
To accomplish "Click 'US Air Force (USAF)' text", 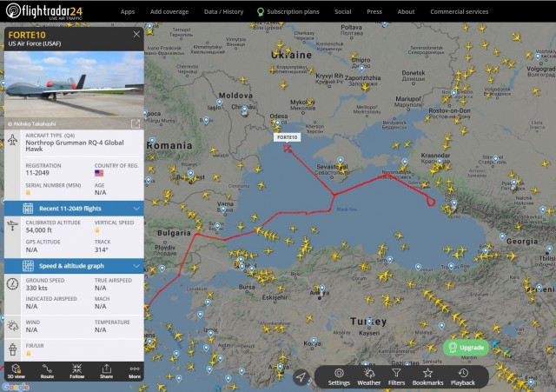I will point(35,43).
